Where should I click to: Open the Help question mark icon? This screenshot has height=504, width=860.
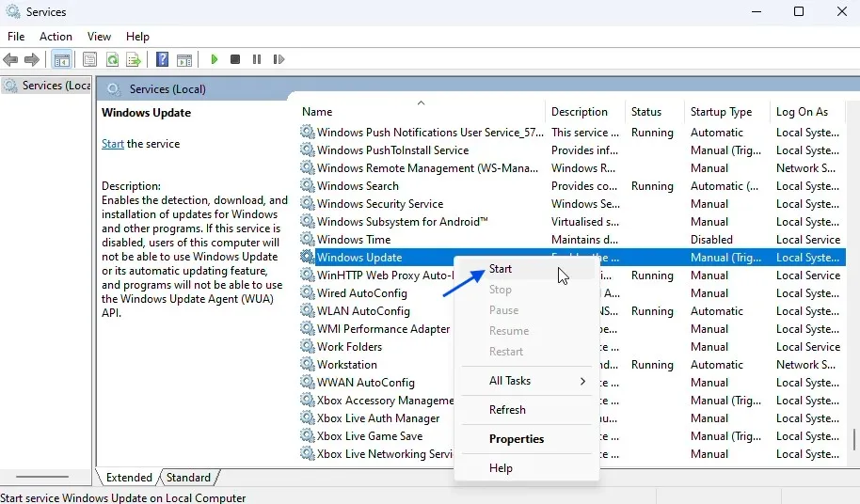point(163,59)
